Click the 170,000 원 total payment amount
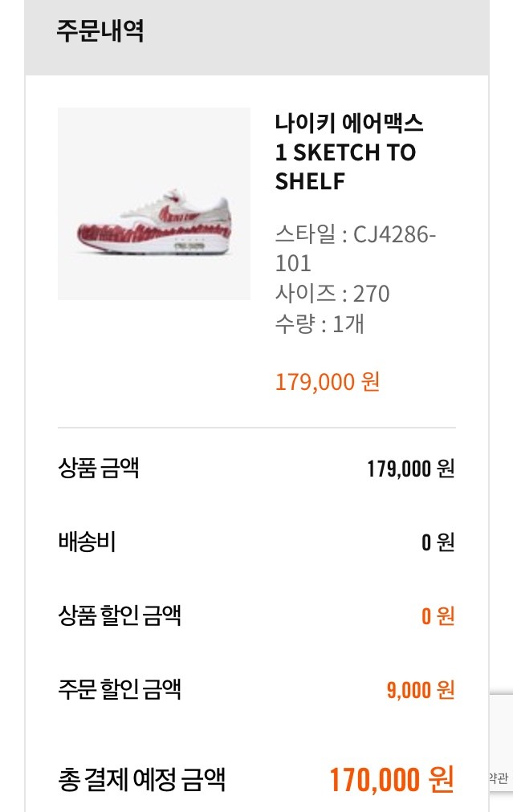 pos(392,778)
